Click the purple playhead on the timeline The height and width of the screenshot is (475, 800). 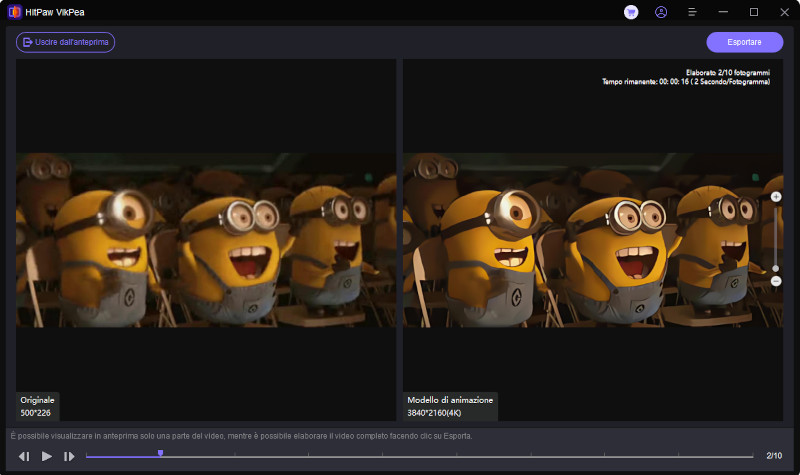(160, 453)
